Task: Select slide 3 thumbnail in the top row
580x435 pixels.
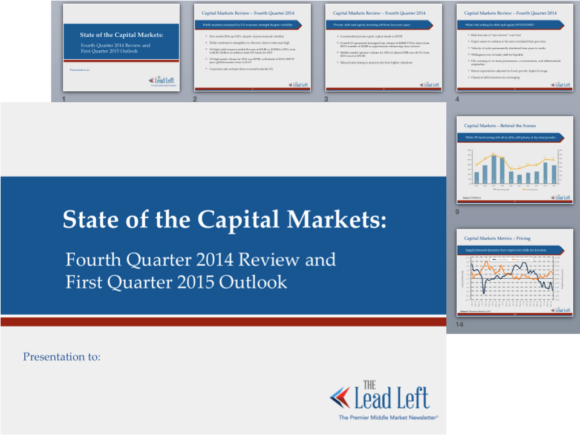Action: 384,48
